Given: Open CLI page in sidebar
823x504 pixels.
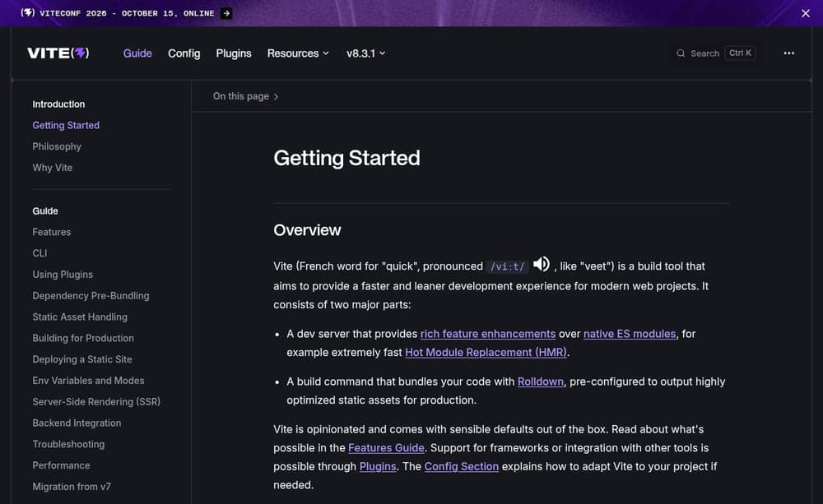Looking at the screenshot, I should point(40,253).
